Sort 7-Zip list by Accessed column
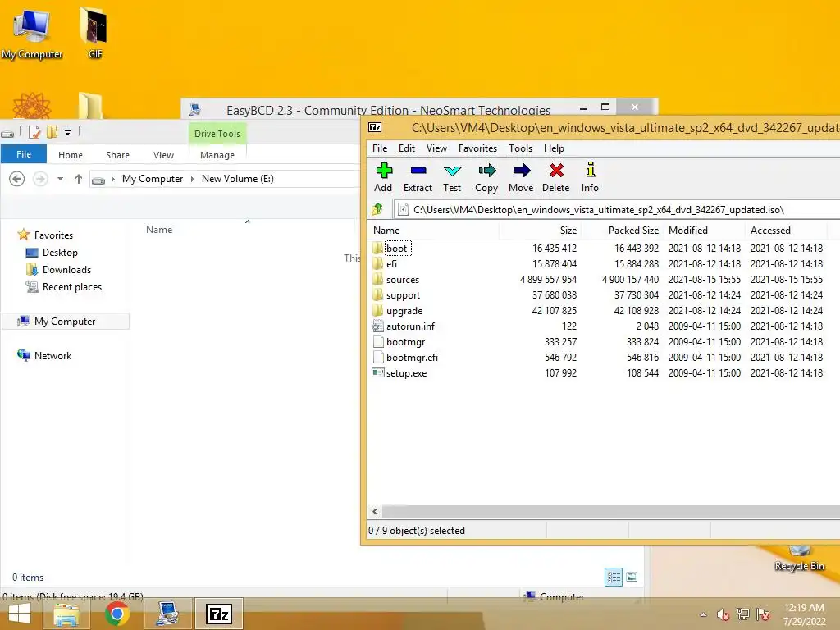The image size is (840, 630). pyautogui.click(x=787, y=231)
